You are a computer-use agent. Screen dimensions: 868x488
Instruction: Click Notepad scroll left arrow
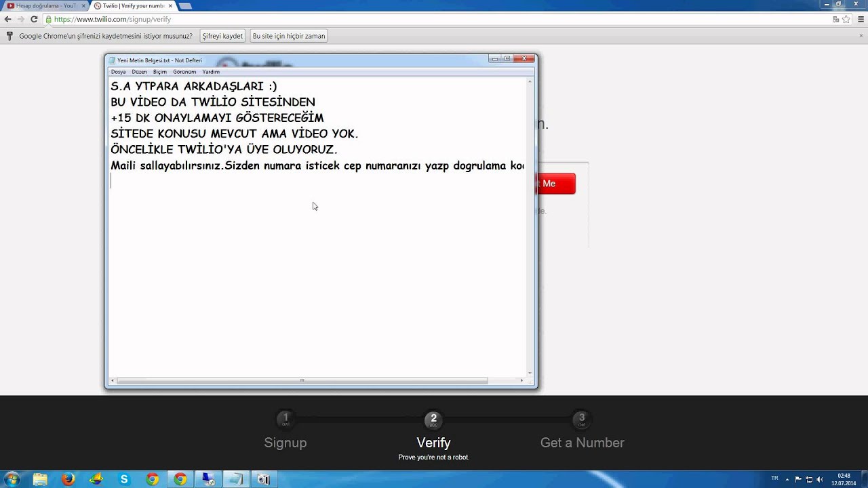(113, 380)
